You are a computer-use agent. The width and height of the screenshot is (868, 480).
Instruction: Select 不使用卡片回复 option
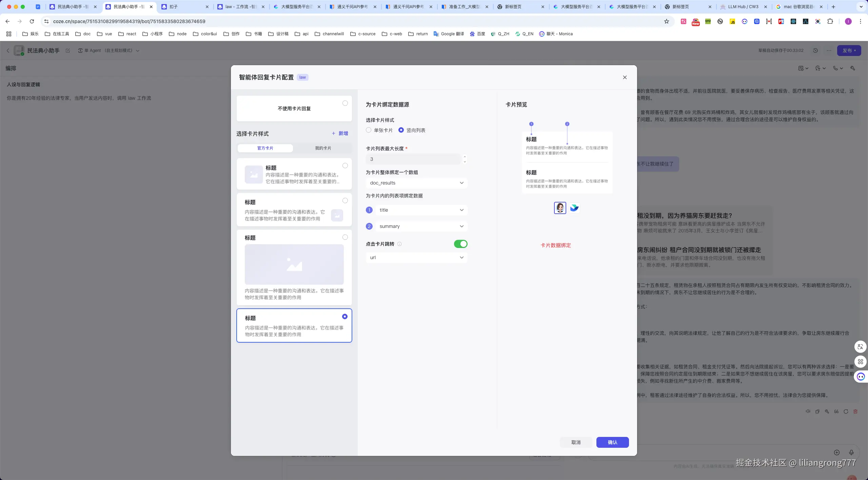point(294,109)
